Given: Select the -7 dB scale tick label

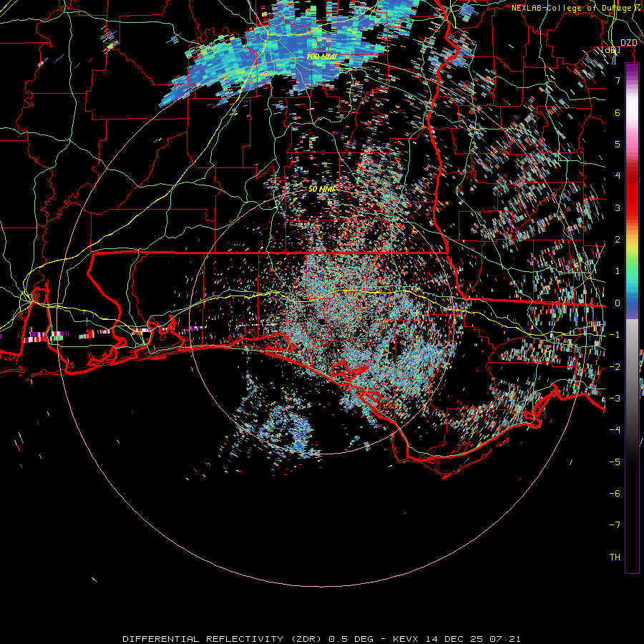Looking at the screenshot, I should coord(615,525).
